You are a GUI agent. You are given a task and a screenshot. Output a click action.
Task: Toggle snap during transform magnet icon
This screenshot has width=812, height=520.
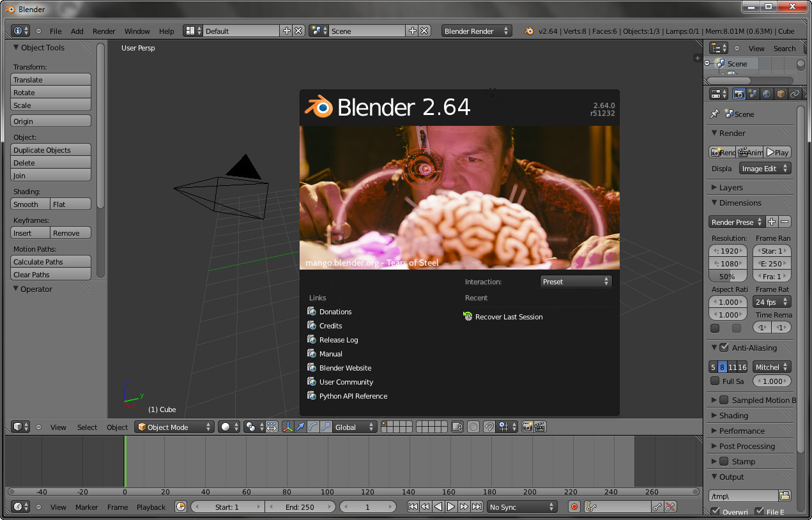pyautogui.click(x=489, y=427)
